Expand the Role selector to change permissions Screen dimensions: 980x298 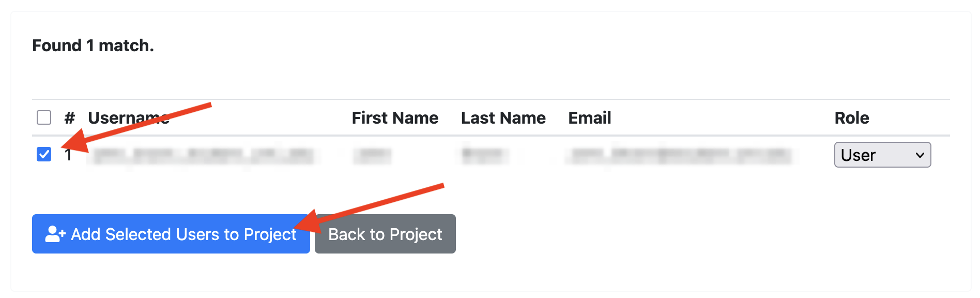882,155
